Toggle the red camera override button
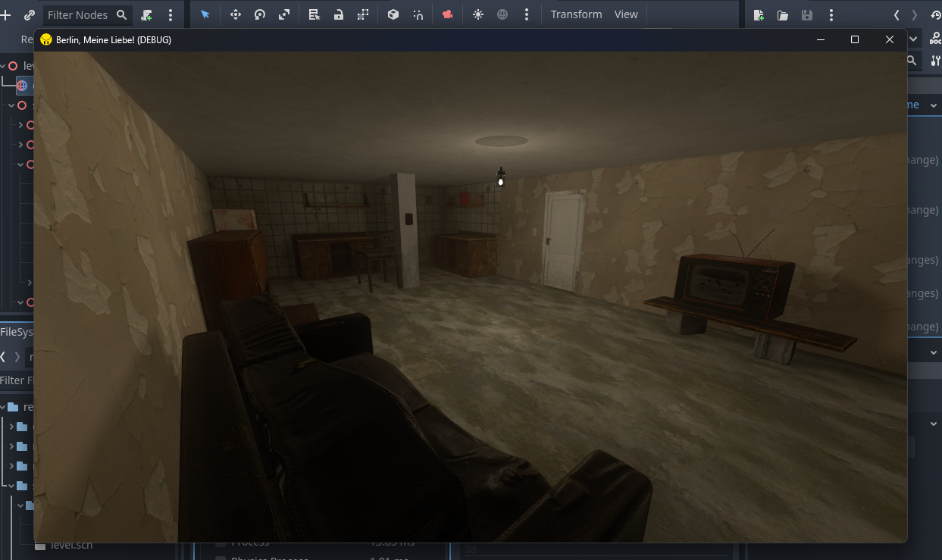942x560 pixels. 447,14
